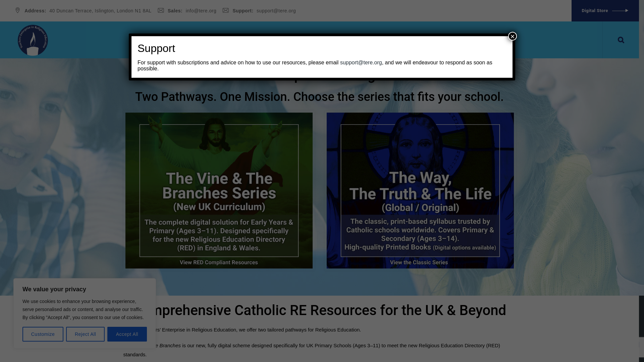Email info@tere.org sales address

(x=201, y=11)
